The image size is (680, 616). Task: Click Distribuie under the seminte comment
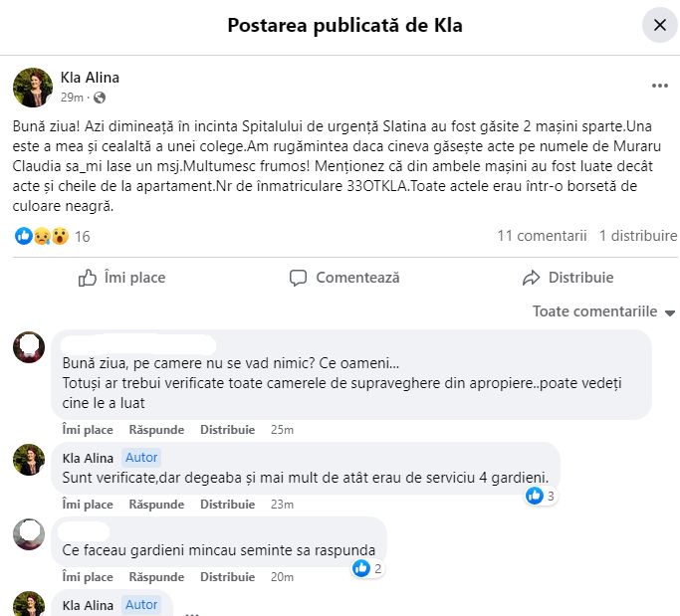(x=228, y=577)
